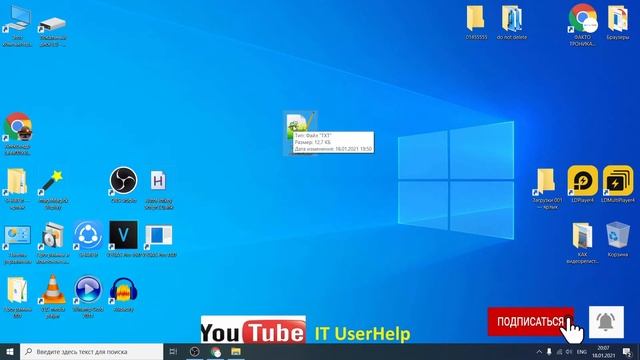Open File Explorer from the taskbar

click(236, 351)
